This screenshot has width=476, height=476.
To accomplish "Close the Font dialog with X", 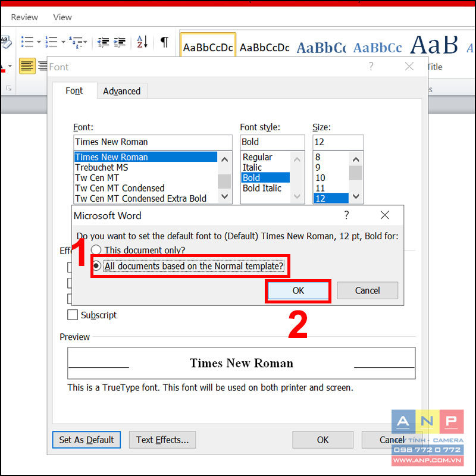I will click(x=409, y=66).
